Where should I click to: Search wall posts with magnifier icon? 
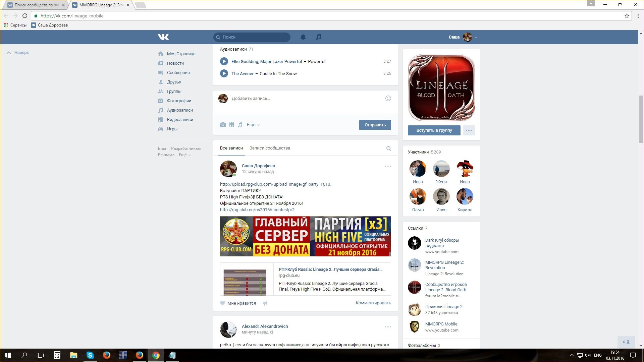pos(388,148)
